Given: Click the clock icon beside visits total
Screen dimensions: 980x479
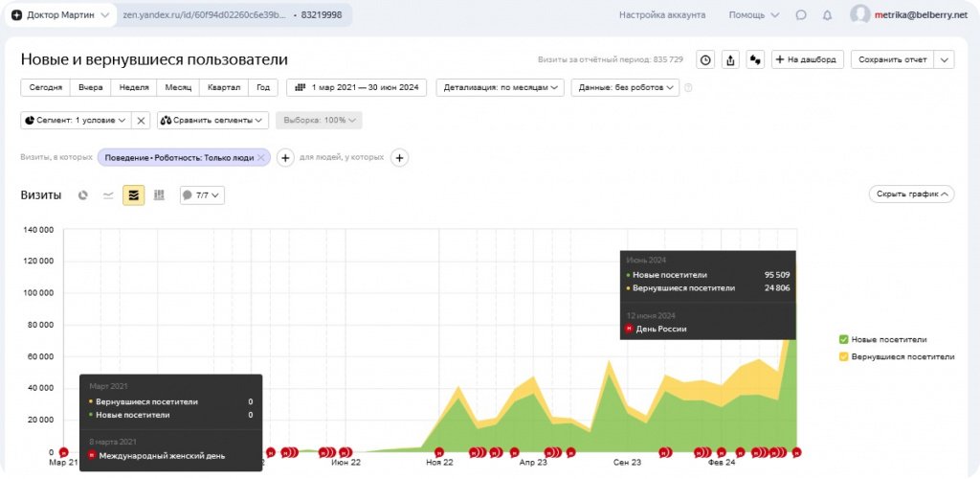Looking at the screenshot, I should (x=705, y=59).
